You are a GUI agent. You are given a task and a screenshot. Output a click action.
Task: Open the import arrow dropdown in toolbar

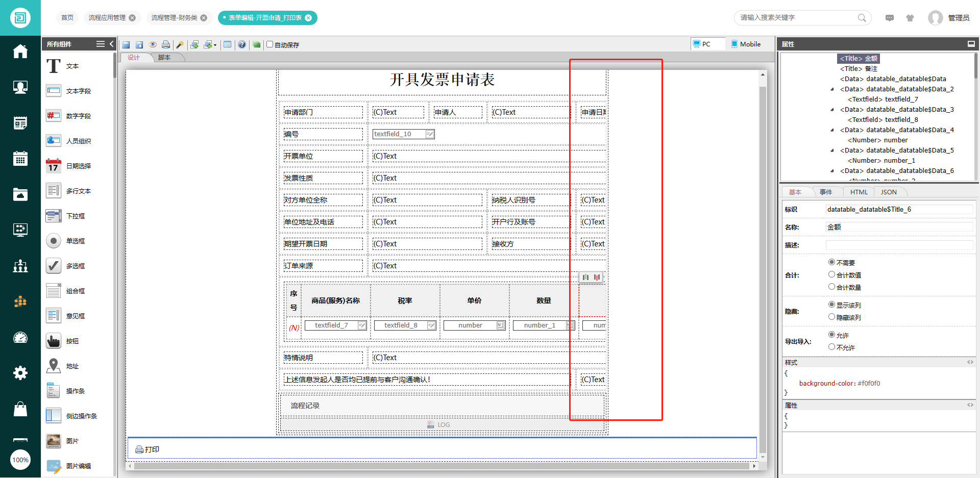215,45
